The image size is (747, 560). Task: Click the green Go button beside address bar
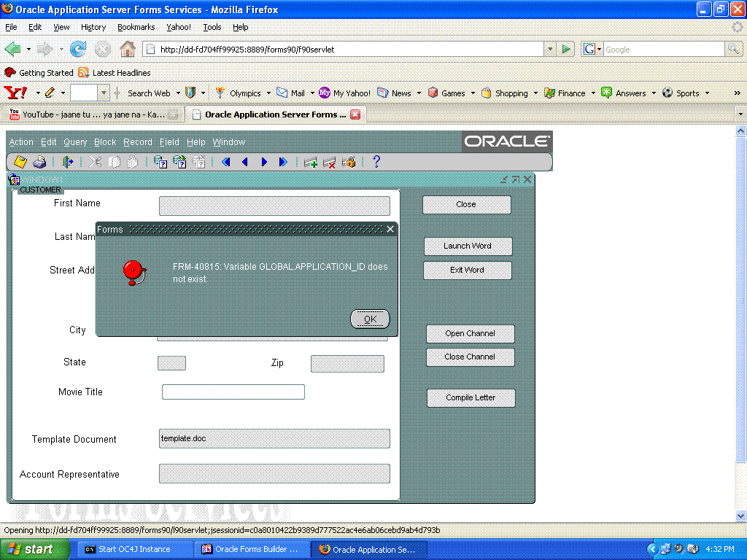point(566,49)
